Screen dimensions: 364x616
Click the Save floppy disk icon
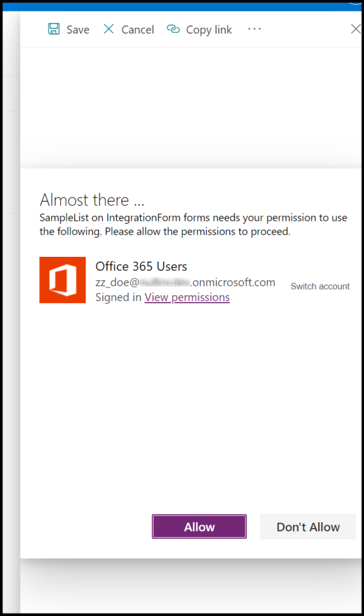pos(54,29)
